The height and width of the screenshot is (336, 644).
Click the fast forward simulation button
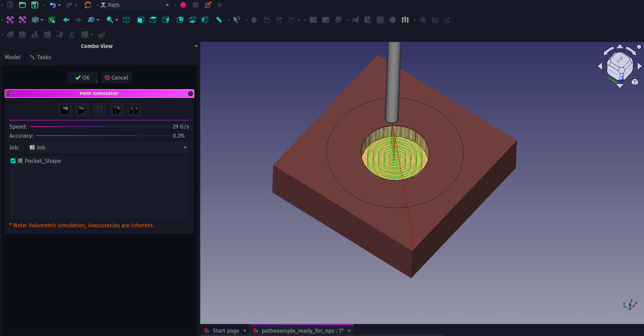click(134, 110)
